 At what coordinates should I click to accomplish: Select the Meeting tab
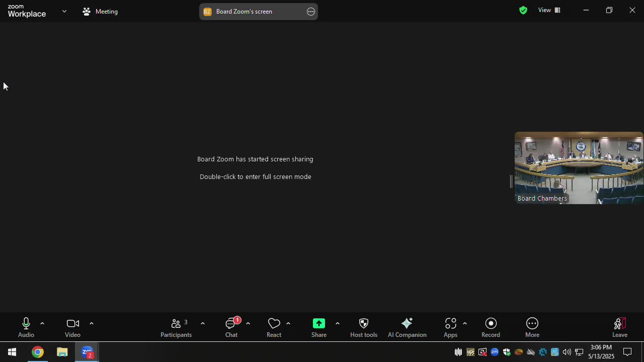(x=101, y=11)
